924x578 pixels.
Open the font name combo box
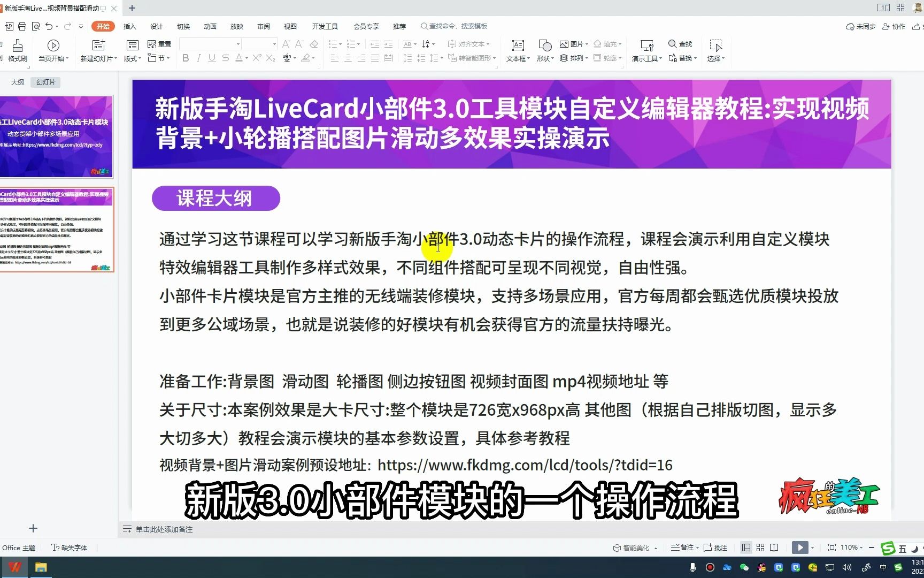(210, 44)
